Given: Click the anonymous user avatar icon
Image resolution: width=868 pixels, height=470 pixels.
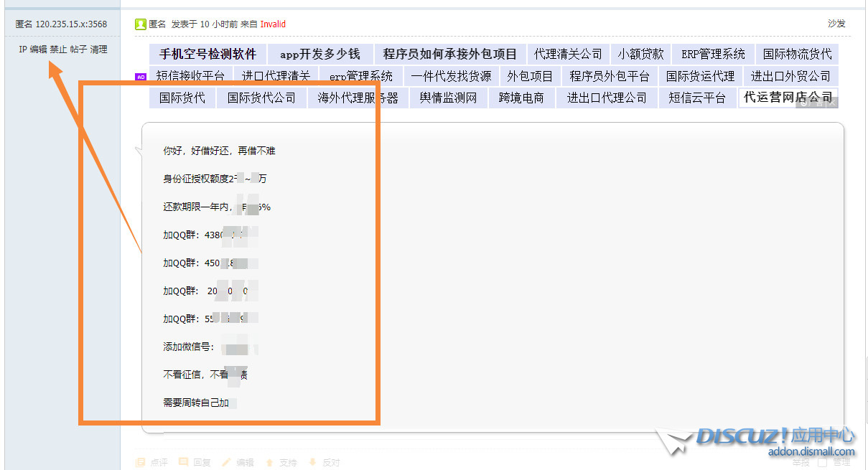Looking at the screenshot, I should [x=140, y=23].
